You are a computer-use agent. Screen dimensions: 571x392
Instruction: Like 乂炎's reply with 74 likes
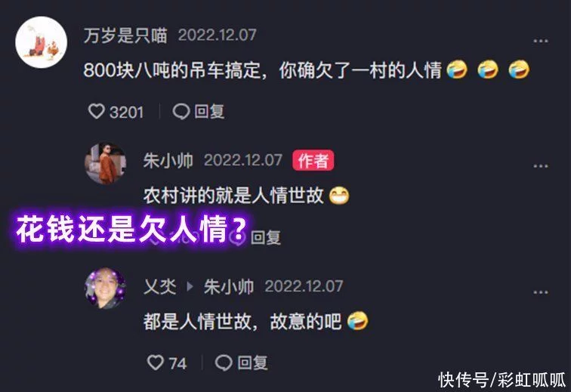pos(156,363)
